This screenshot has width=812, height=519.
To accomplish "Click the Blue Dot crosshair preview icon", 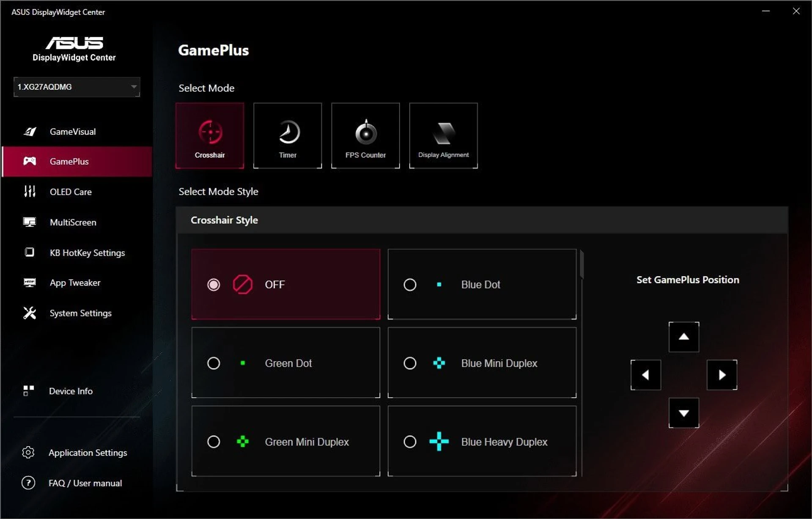I will 439,285.
